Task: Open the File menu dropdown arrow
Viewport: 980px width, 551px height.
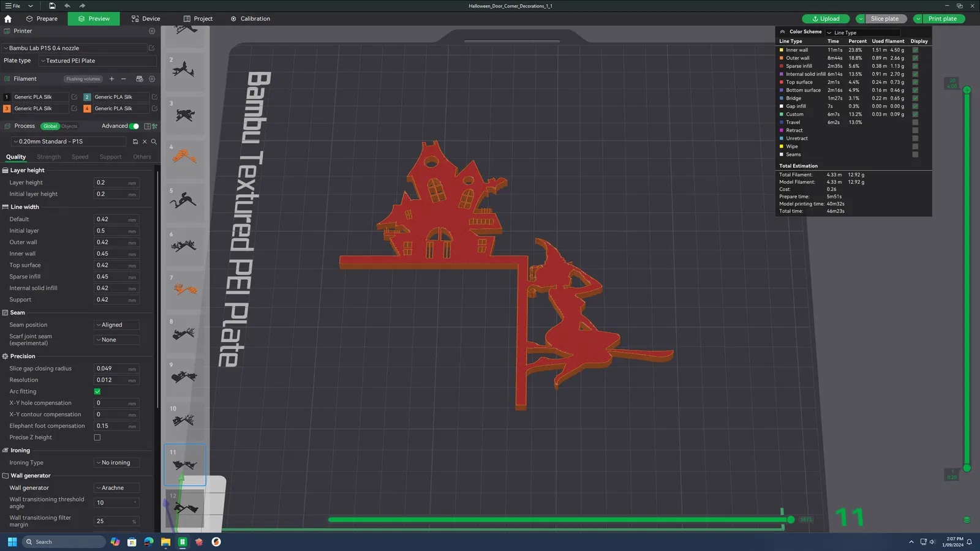Action: tap(31, 6)
